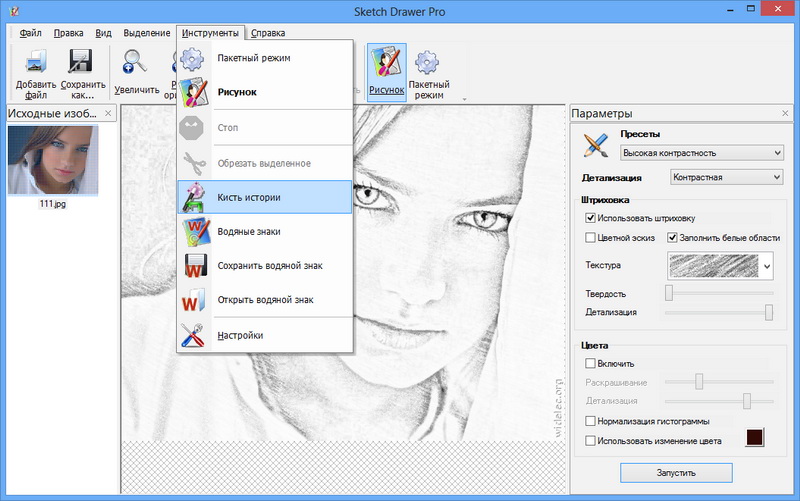Click the Добавить файл toolbar icon
The image size is (800, 501).
coord(36,61)
